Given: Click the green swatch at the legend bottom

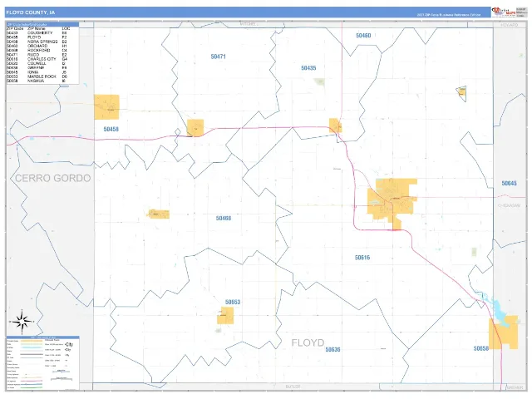Looking at the screenshot, I should pyautogui.click(x=32, y=387).
